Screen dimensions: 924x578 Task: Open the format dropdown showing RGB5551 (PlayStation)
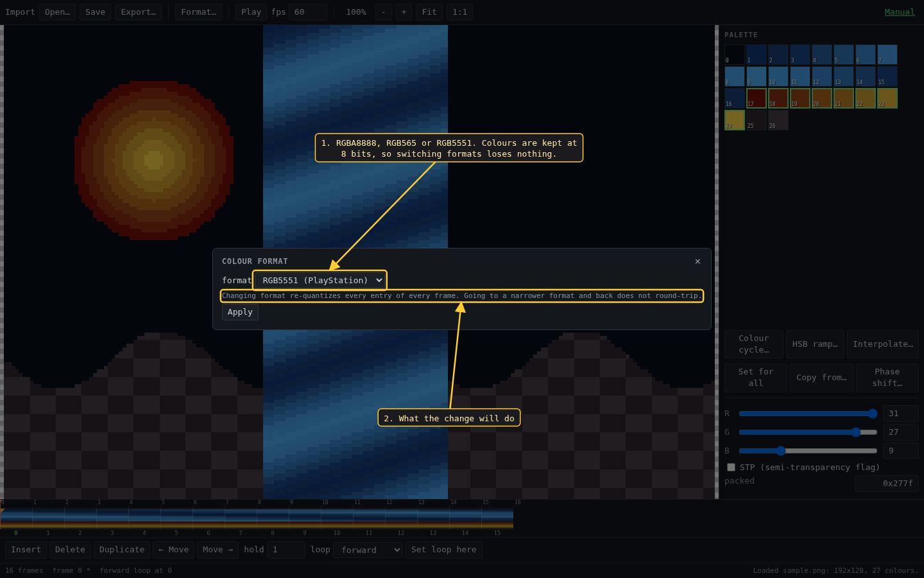pos(320,280)
